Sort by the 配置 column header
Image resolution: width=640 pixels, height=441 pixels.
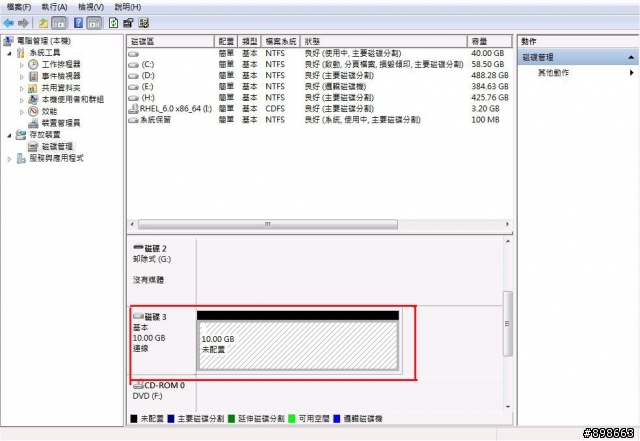pyautogui.click(x=226, y=41)
